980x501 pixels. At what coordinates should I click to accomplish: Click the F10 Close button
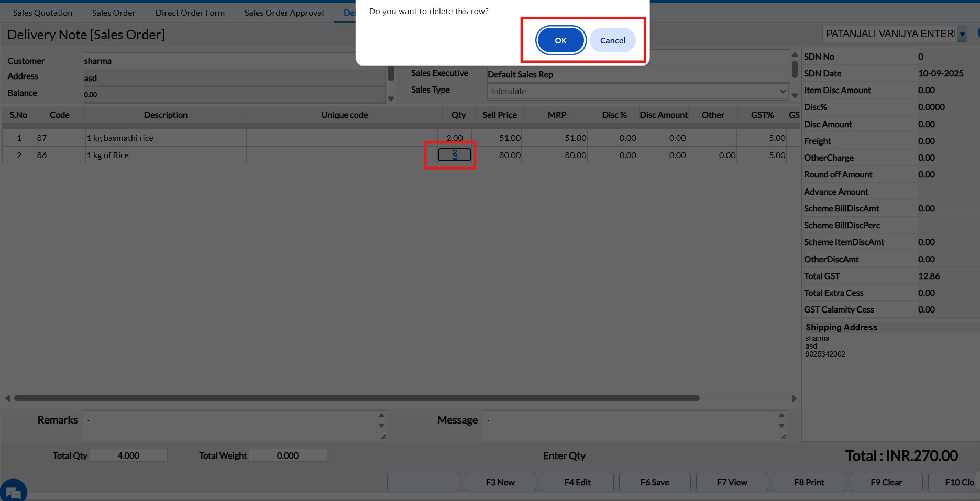[954, 482]
